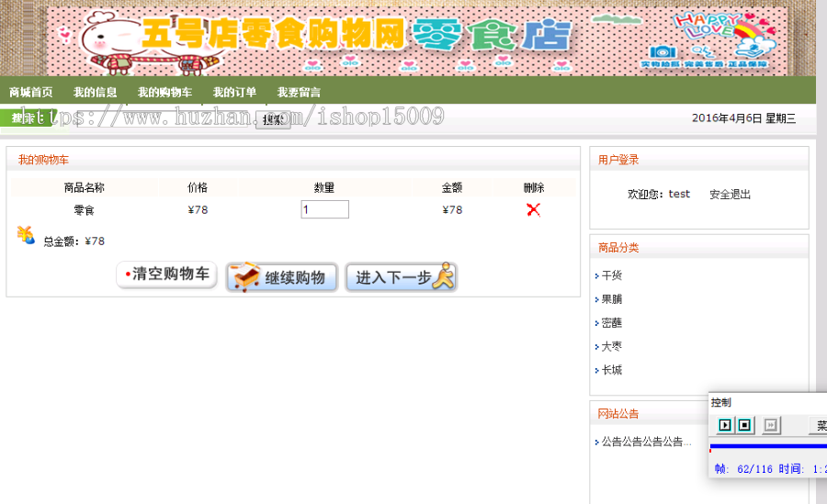This screenshot has height=504, width=827.
Task: Click the frame counter 62/116 text
Action: [x=754, y=469]
